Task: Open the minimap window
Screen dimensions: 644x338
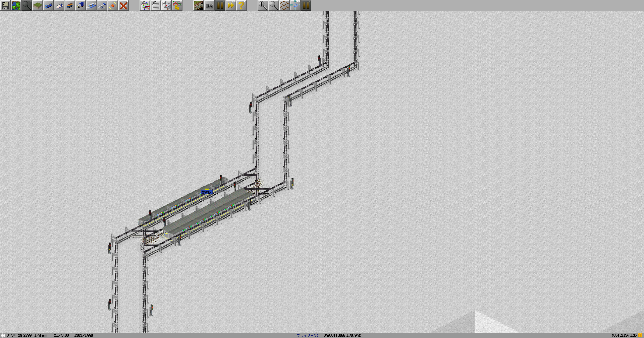Action: coord(16,5)
